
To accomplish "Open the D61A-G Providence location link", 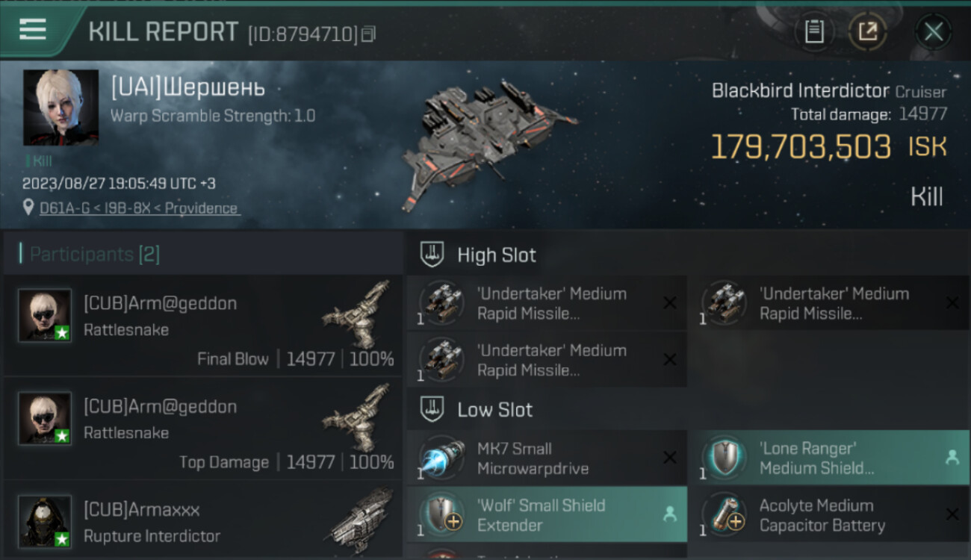I will pyautogui.click(x=139, y=208).
